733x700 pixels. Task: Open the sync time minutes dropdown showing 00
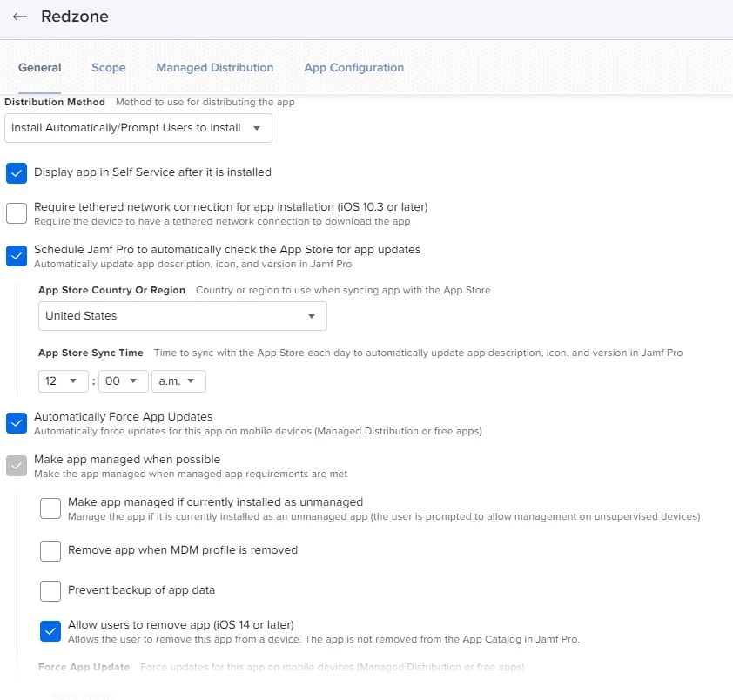pos(124,381)
